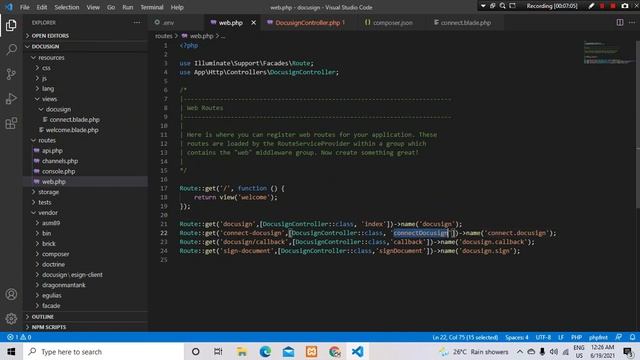
Task: Change language mode PHP
Action: (576, 337)
